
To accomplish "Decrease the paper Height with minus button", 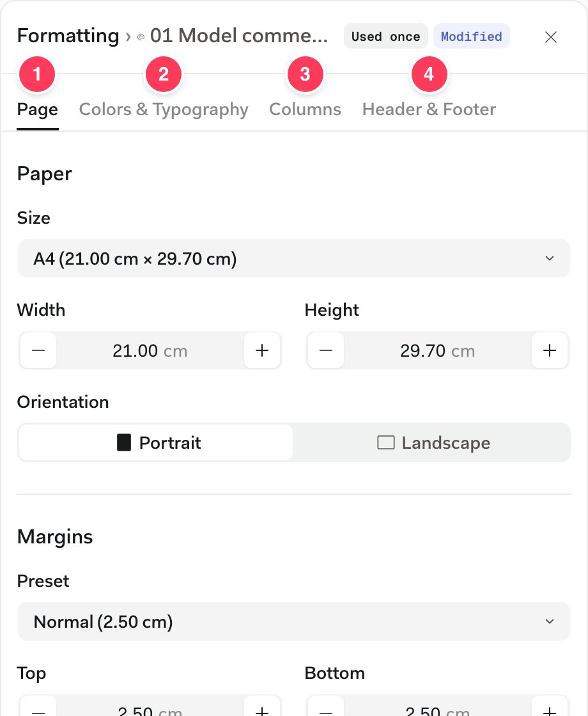I will tap(326, 351).
